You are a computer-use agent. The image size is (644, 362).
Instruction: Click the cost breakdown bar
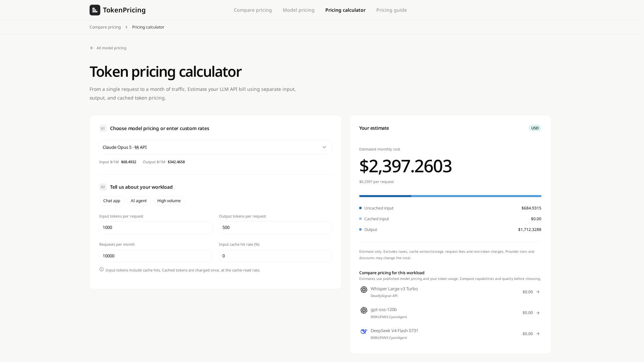450,196
